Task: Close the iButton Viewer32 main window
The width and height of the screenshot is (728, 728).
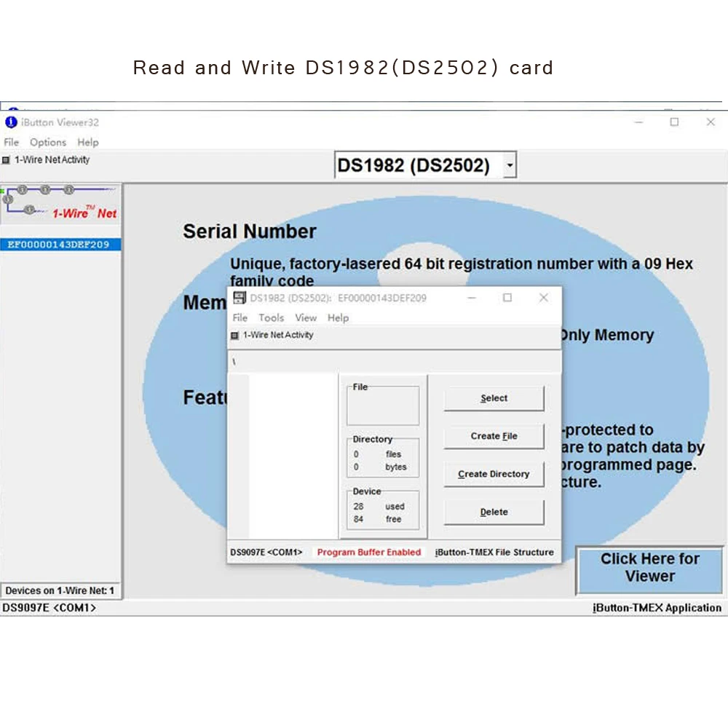Action: 711,122
